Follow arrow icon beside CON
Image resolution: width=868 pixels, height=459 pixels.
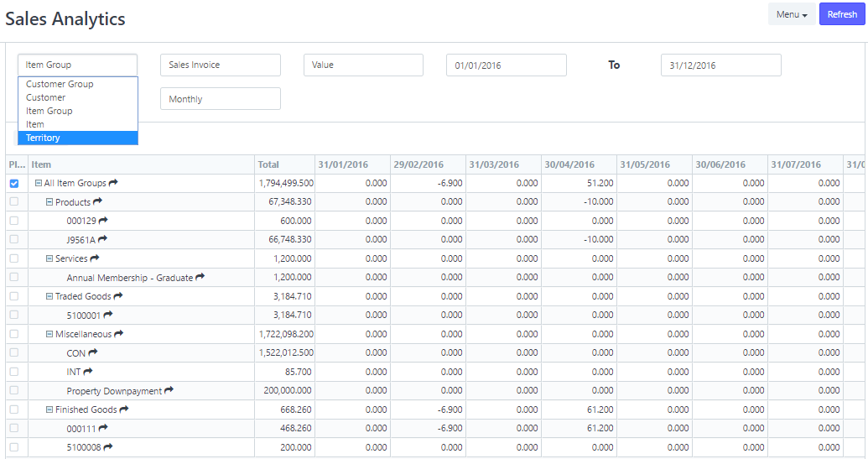point(92,352)
